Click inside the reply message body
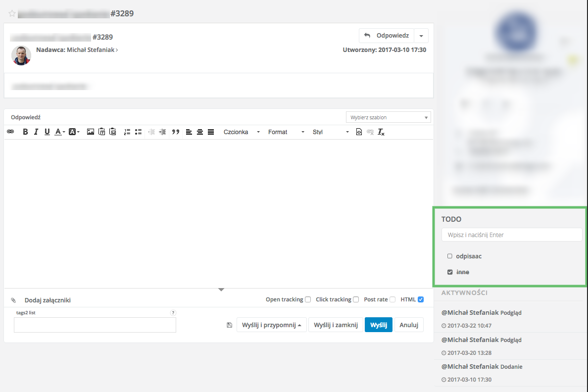Viewport: 588px width, 392px height. 219,213
